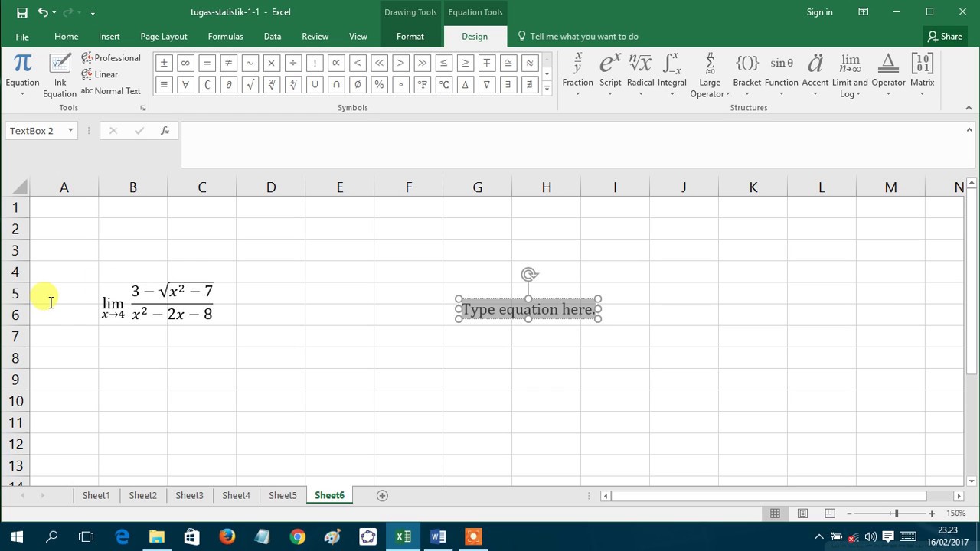Open the Drawing Tools Format tab
The height and width of the screenshot is (551, 980).
click(410, 37)
